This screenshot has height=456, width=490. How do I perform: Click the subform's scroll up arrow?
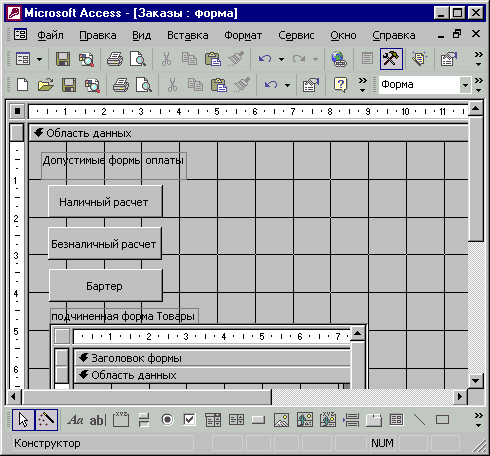[358, 334]
